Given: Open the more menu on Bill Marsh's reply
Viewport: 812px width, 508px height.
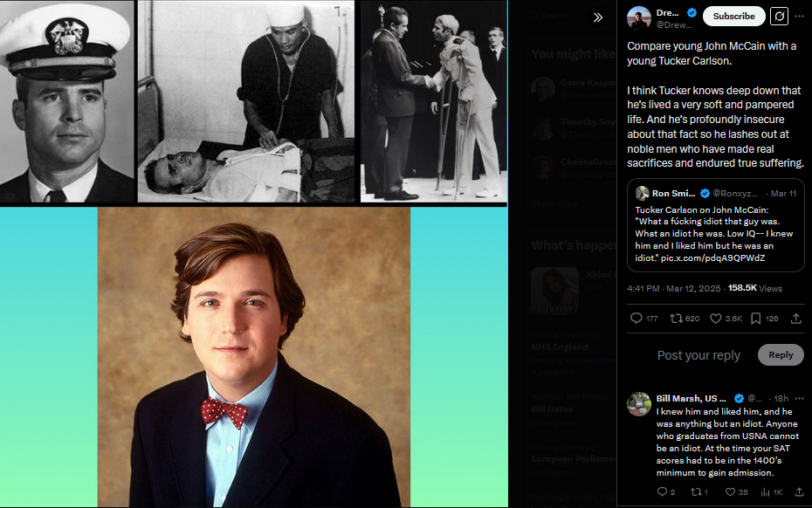Looking at the screenshot, I should click(x=800, y=398).
